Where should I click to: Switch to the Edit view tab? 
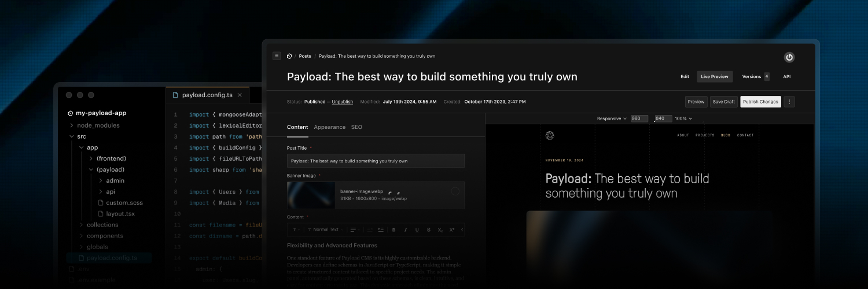pyautogui.click(x=685, y=76)
